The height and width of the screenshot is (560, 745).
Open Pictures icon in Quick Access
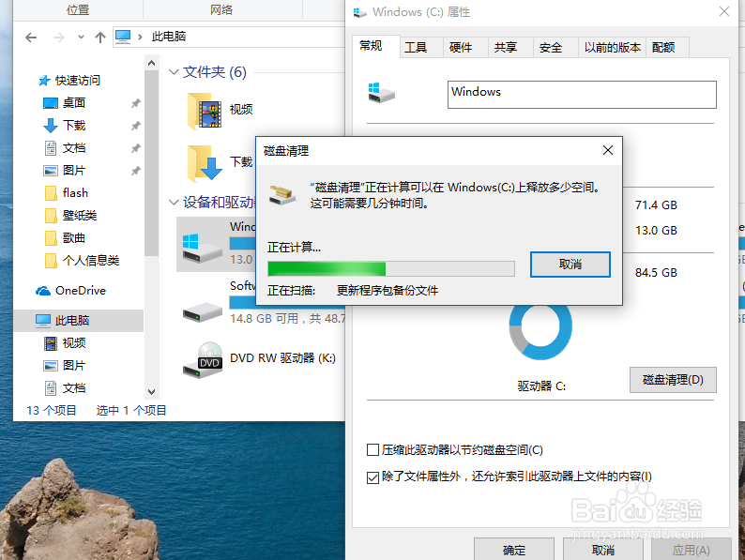(x=51, y=171)
